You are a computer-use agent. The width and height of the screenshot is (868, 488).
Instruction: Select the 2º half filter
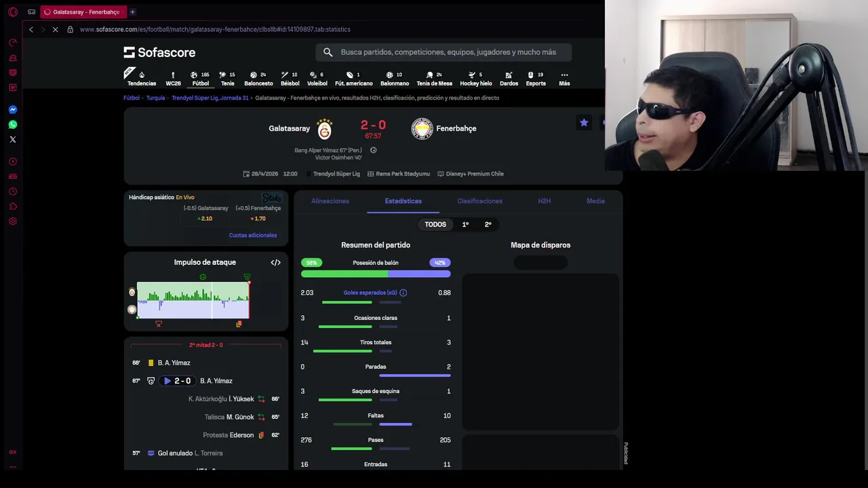tap(488, 224)
